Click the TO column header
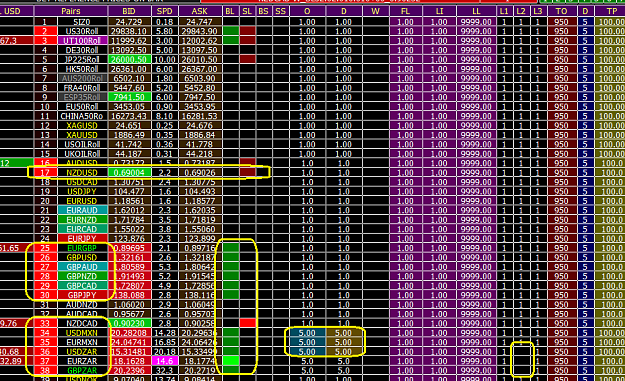This screenshot has width=625, height=381. pyautogui.click(x=561, y=11)
